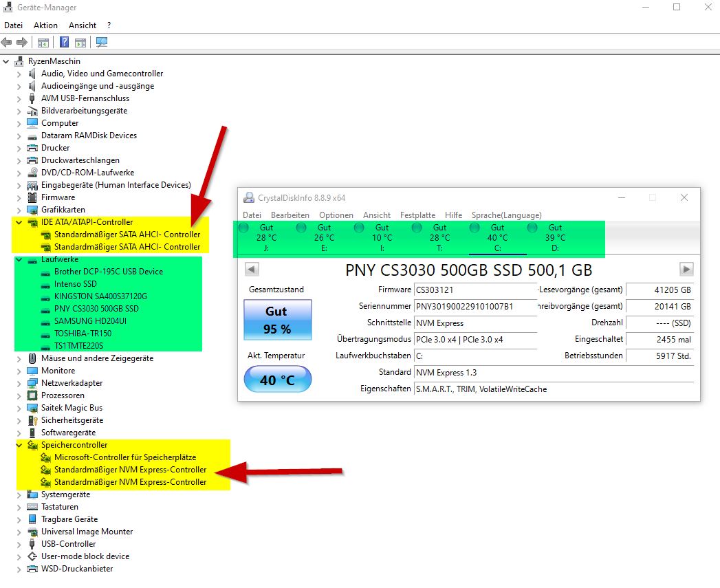Viewport: 720px width, 588px height.
Task: Click the scan for hardware changes monitor icon
Action: tap(102, 42)
